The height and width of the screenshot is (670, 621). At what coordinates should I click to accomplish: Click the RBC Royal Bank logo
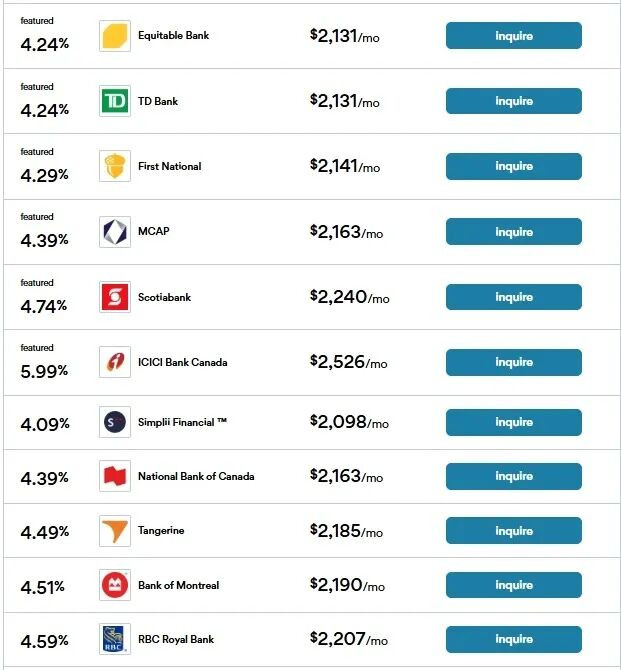coord(115,639)
